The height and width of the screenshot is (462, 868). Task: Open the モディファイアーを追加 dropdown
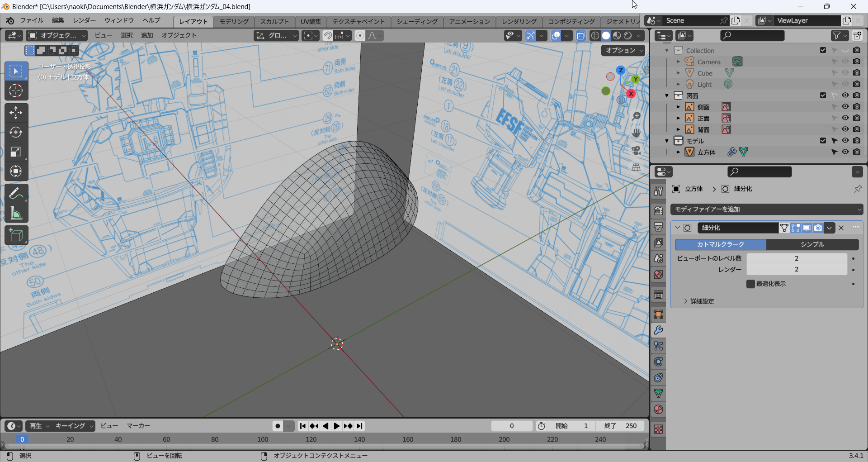click(767, 209)
